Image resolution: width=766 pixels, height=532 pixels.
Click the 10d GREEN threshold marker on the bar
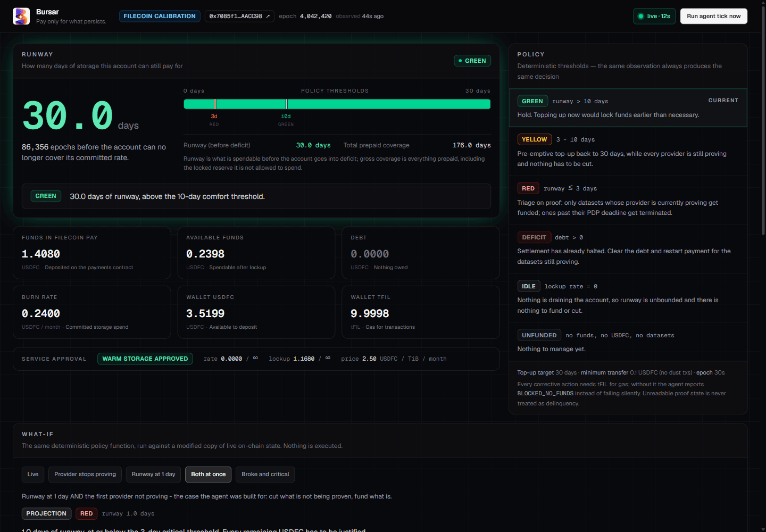tap(286, 104)
